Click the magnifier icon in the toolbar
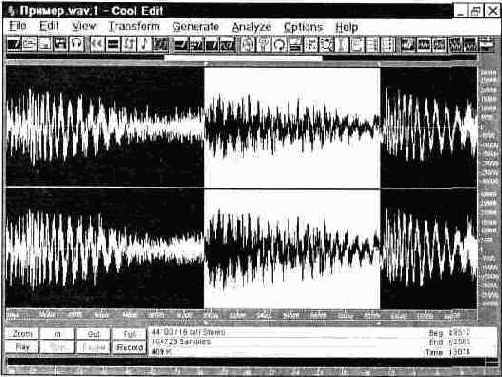The image size is (502, 377). [x=327, y=44]
